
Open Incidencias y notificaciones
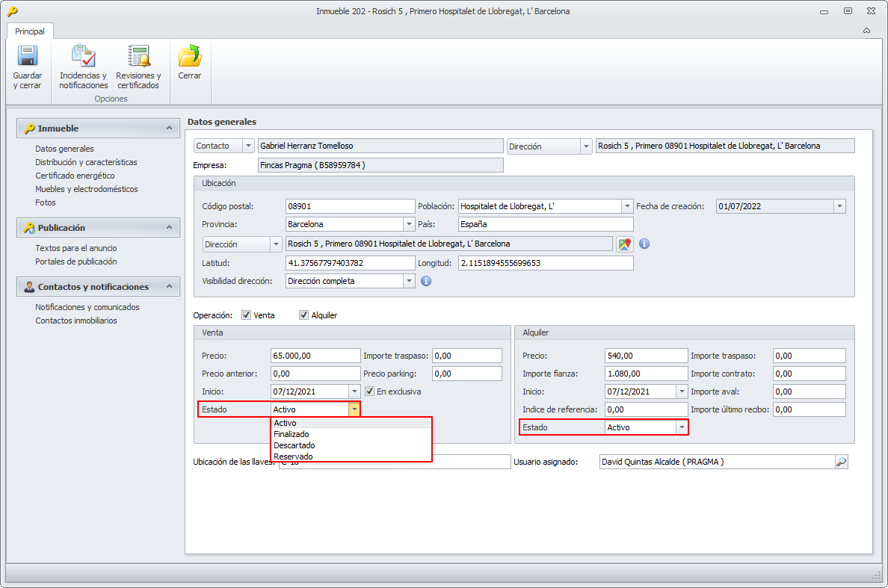(83, 57)
